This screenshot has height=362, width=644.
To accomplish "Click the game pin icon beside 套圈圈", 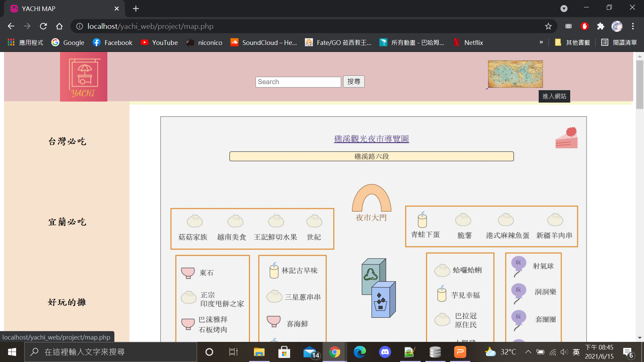I will click(518, 320).
